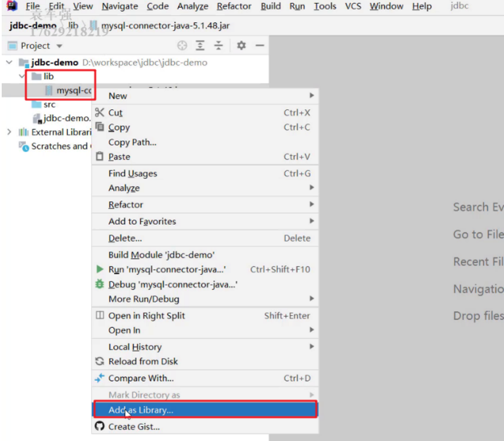
Task: Click the Select Opened File crosshair icon
Action: click(182, 46)
